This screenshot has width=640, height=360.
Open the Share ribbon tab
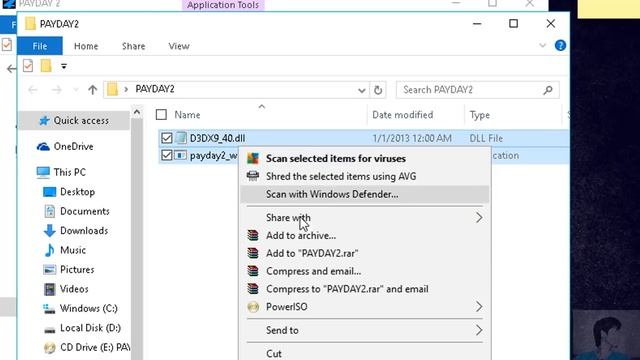point(133,46)
